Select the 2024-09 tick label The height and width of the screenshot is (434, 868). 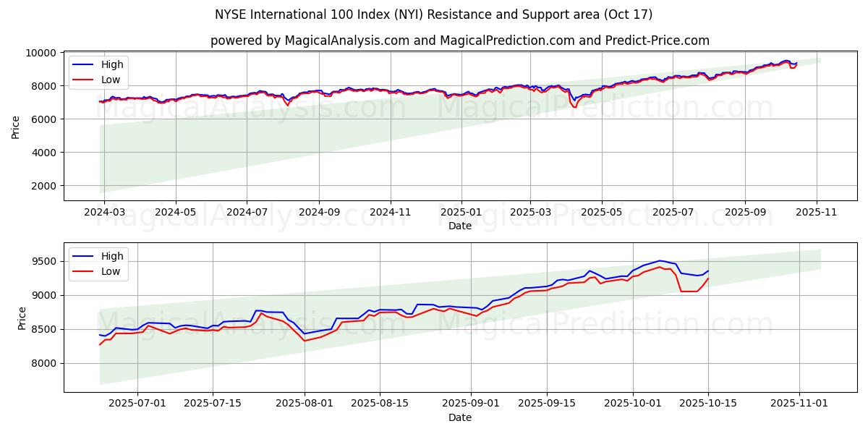[319, 213]
